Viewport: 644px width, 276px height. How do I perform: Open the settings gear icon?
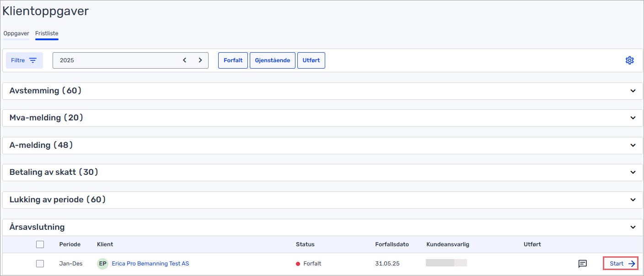(x=629, y=60)
